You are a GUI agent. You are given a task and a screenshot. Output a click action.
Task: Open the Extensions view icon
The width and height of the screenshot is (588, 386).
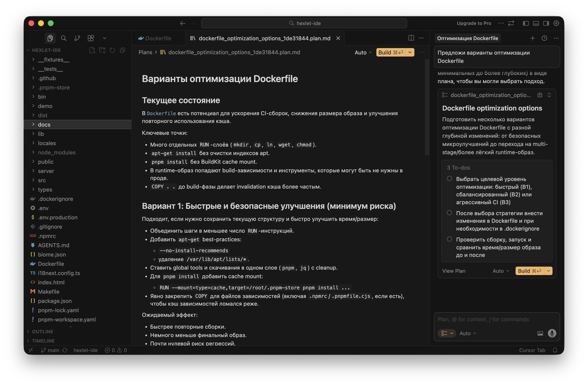coord(91,38)
